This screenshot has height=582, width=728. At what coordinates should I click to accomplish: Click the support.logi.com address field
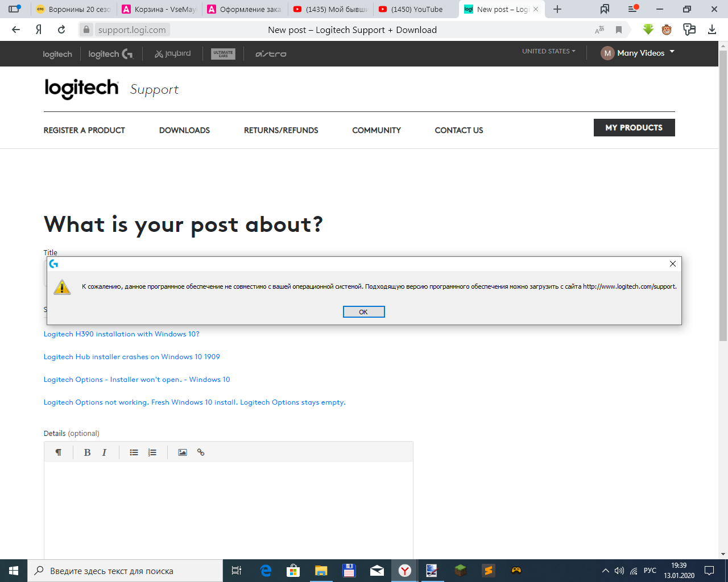(132, 30)
